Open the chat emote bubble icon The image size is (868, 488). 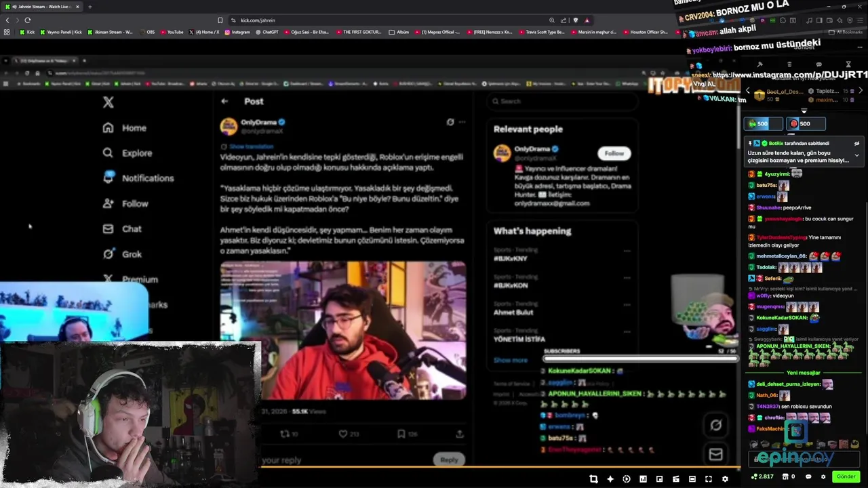[x=808, y=476]
